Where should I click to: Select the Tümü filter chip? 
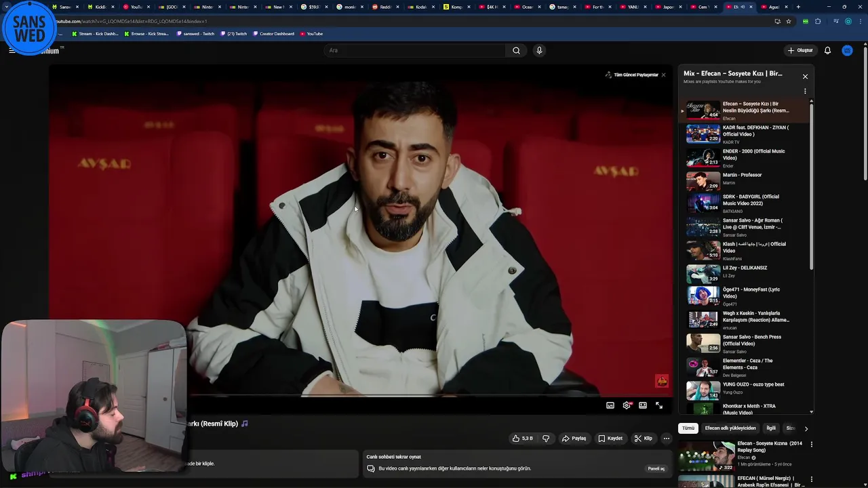click(x=688, y=428)
